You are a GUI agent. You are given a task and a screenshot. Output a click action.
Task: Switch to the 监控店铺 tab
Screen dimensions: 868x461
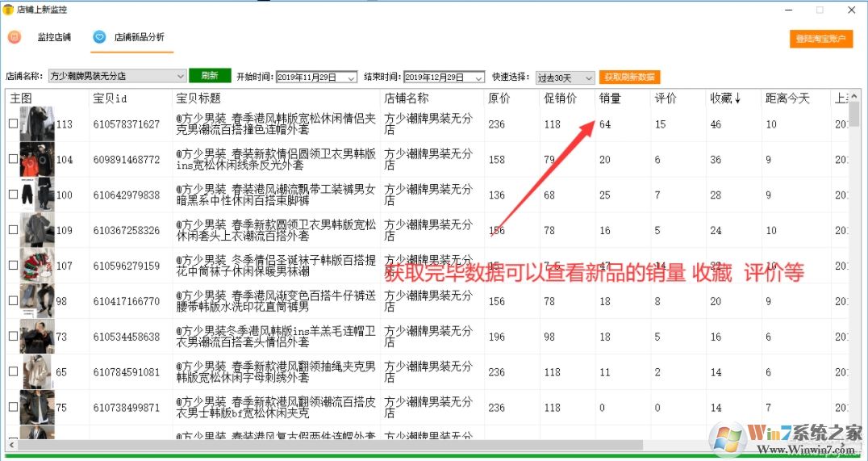(53, 37)
